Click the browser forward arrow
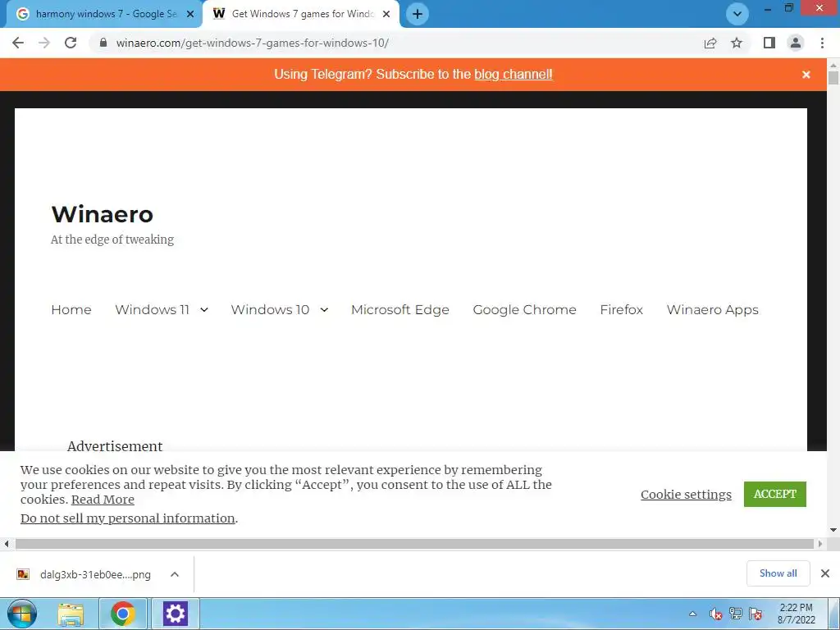Image resolution: width=840 pixels, height=630 pixels. click(44, 43)
